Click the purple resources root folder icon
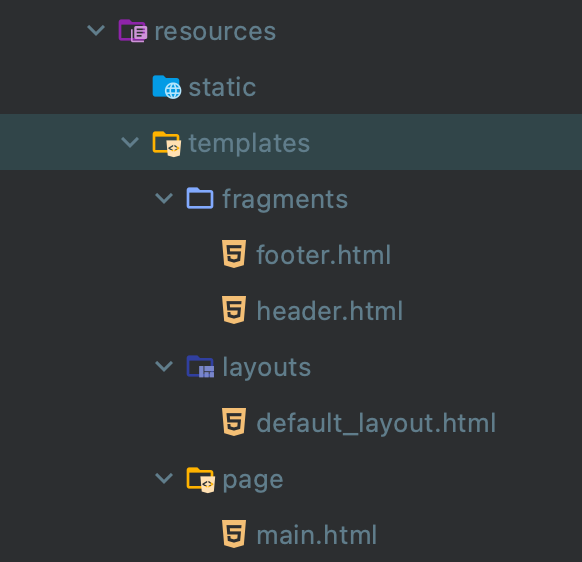This screenshot has width=582, height=562. click(x=133, y=31)
